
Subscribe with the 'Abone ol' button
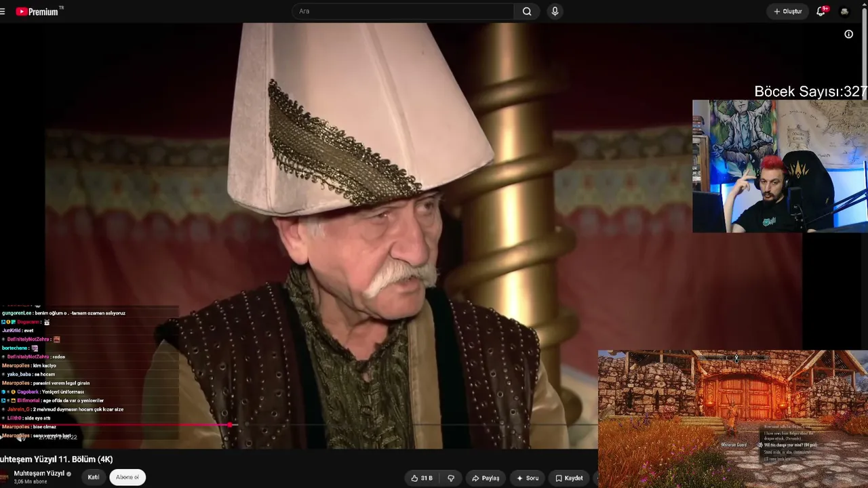point(127,477)
